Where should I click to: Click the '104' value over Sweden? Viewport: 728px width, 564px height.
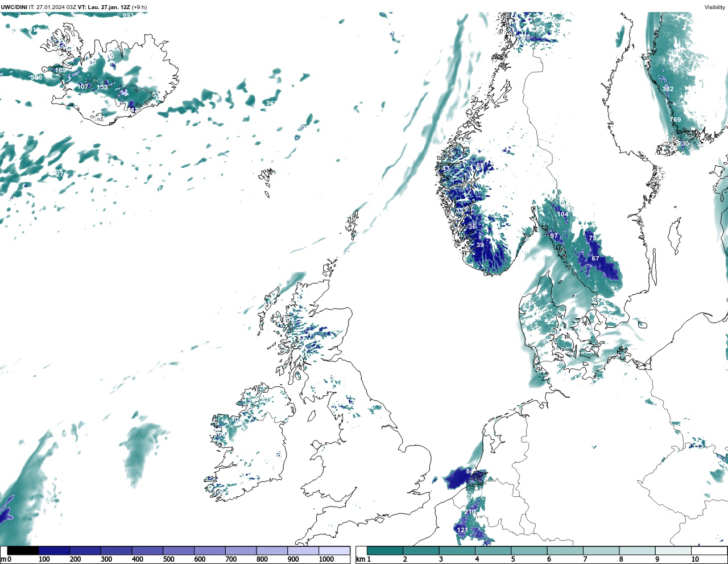(562, 214)
